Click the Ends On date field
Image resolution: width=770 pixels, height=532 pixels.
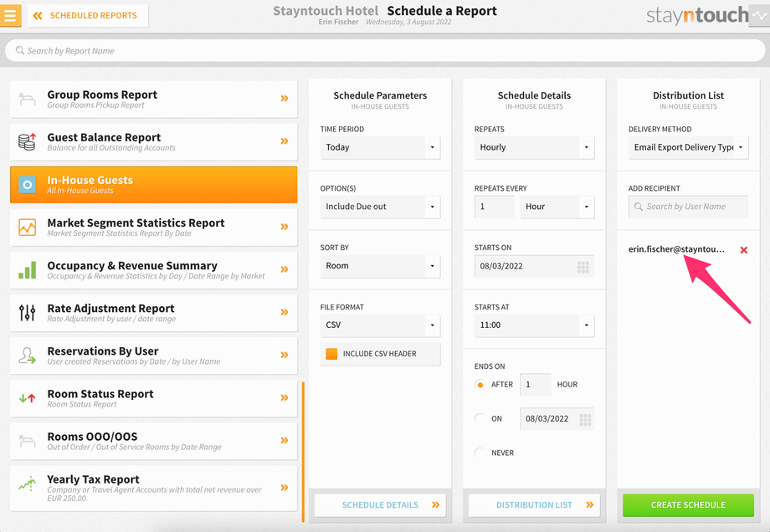[x=557, y=418]
